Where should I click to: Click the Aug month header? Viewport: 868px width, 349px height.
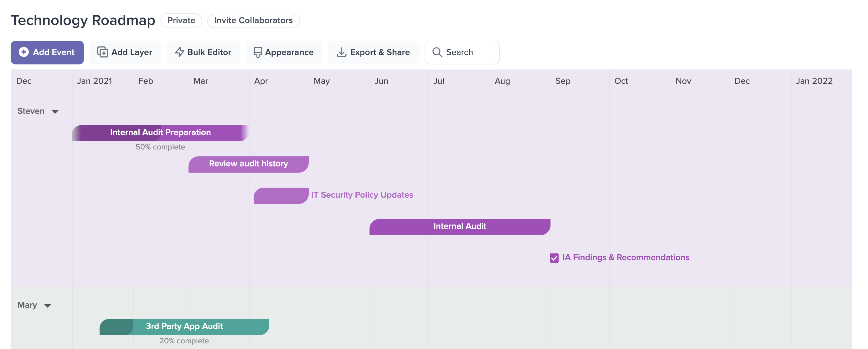pyautogui.click(x=502, y=81)
